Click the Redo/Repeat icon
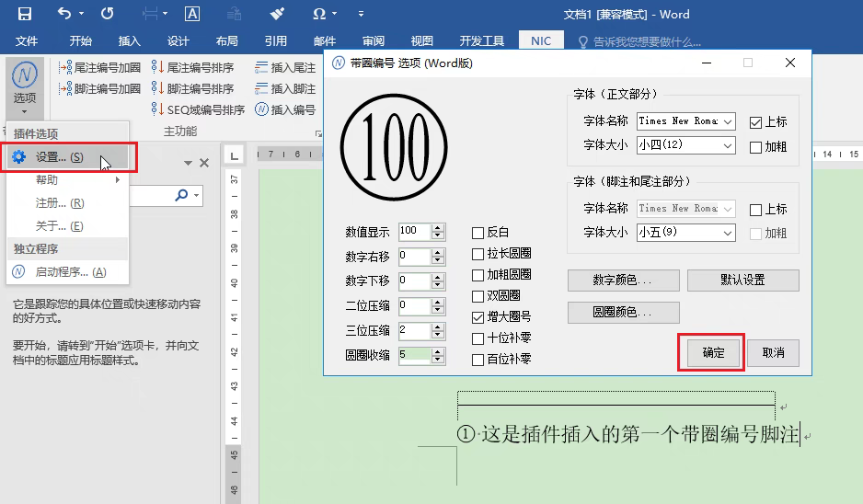The image size is (863, 504). pos(108,13)
